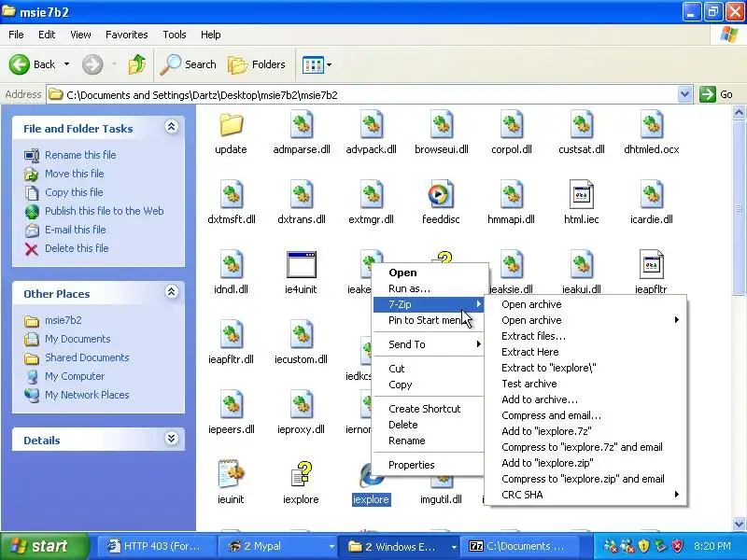
Task: Open the Back history dropdown arrow
Action: coord(66,64)
